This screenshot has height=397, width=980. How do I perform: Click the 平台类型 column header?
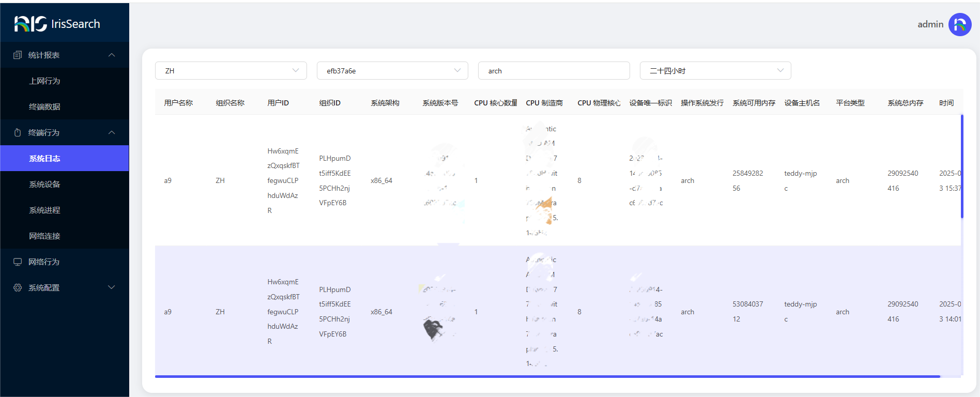click(x=850, y=103)
